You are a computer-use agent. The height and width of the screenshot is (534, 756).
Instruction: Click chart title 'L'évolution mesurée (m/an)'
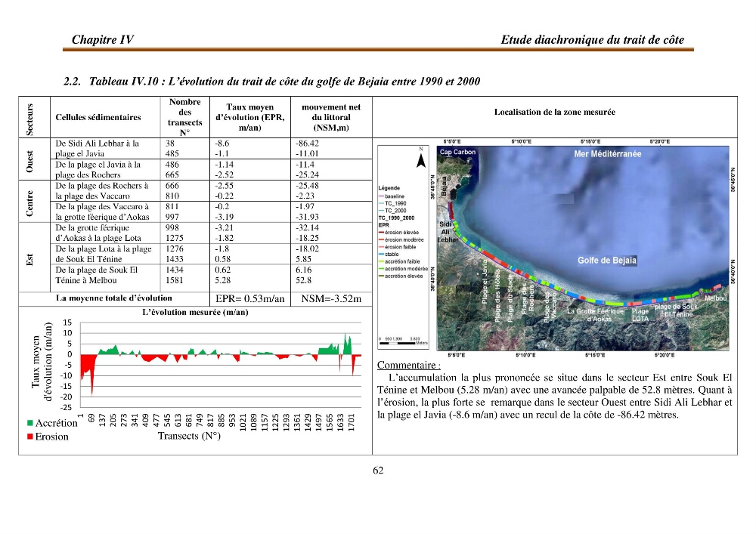point(195,312)
